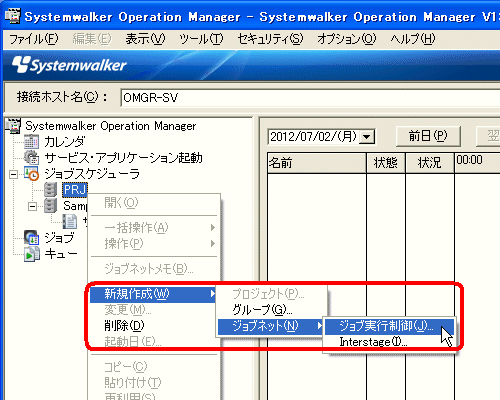Click the PRJ project cabinet icon
Viewport: 500px width, 400px height.
(51, 189)
